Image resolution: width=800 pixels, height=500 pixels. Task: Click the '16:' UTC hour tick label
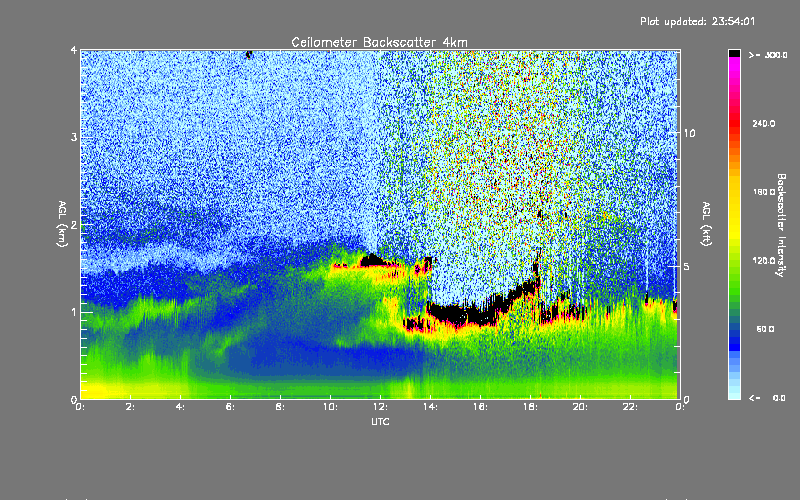click(480, 407)
